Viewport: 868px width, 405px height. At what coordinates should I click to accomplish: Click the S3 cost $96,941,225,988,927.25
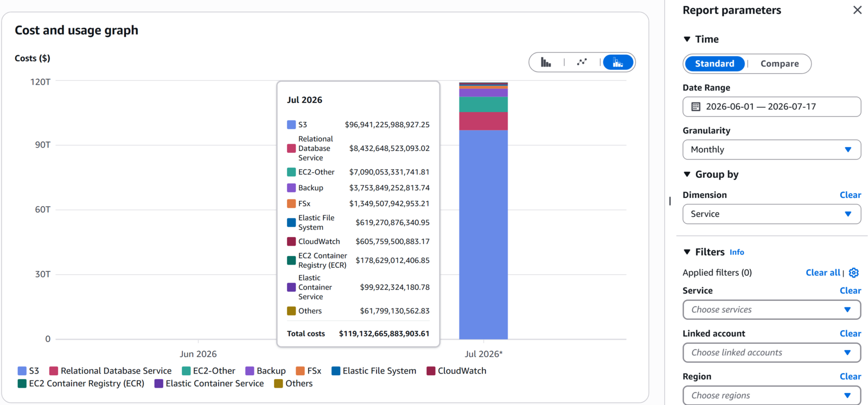387,125
